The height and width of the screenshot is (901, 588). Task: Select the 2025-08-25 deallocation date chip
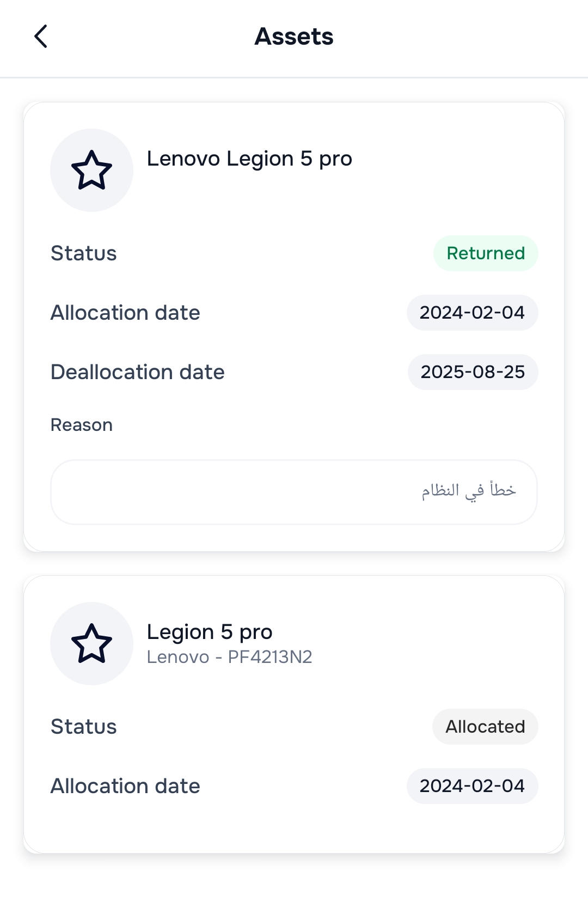click(x=473, y=372)
